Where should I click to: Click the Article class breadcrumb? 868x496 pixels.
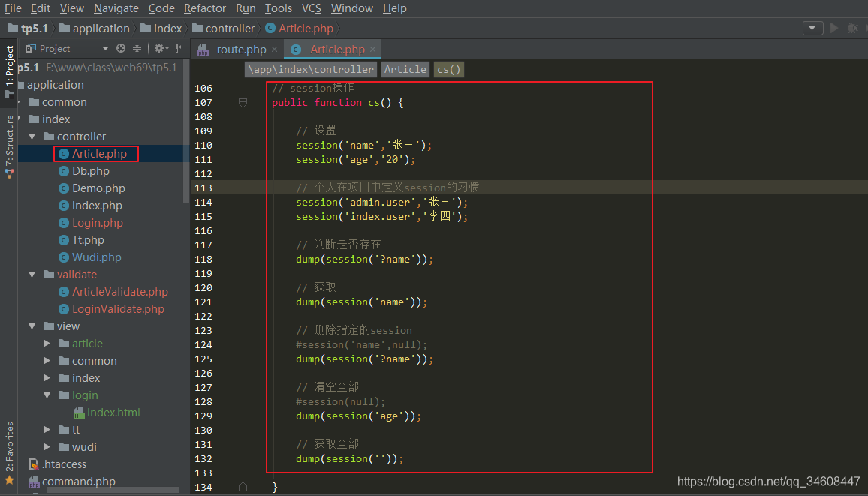point(405,69)
